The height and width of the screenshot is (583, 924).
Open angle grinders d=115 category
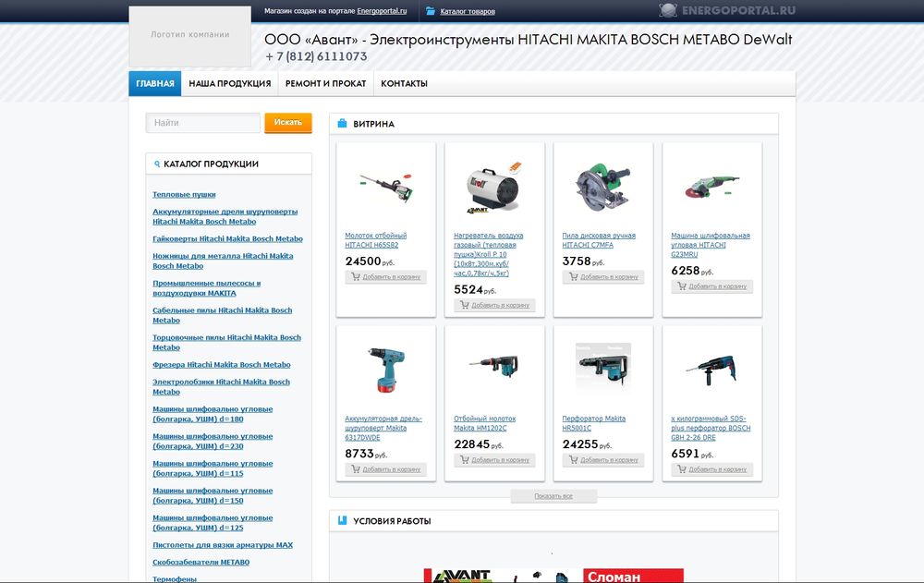213,468
